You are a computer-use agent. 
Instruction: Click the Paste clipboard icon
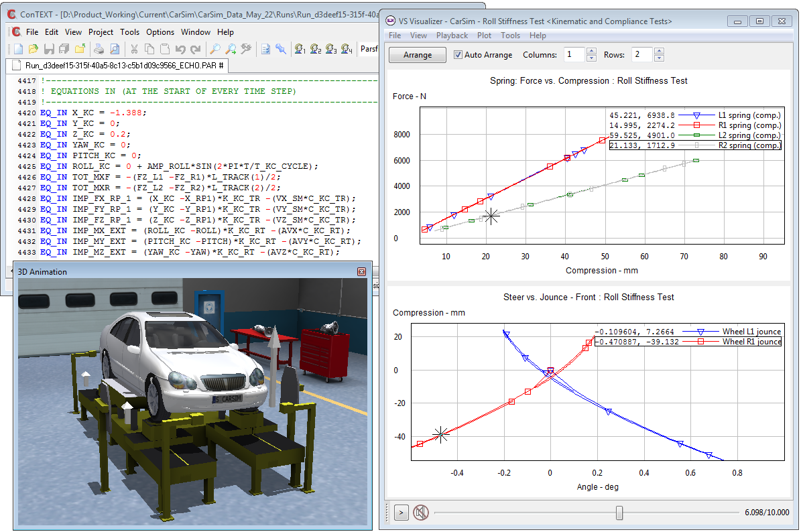[x=164, y=49]
